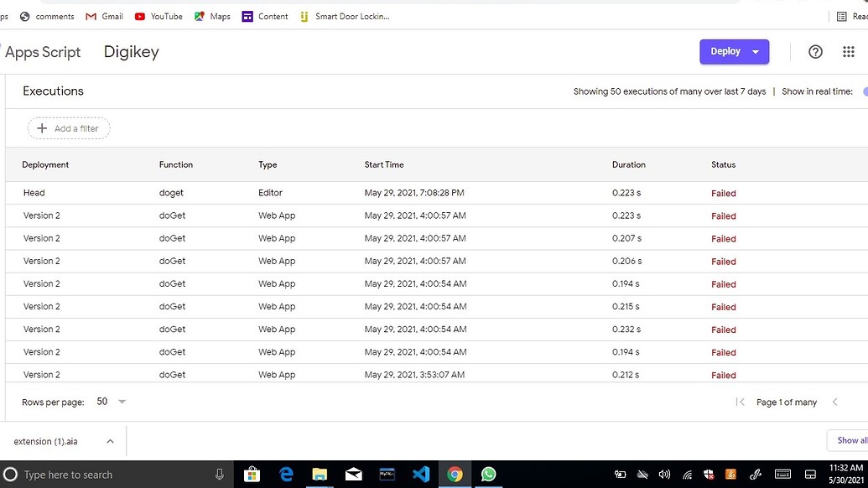Click Add a filter button
Image resolution: width=868 pixels, height=488 pixels.
tap(69, 128)
